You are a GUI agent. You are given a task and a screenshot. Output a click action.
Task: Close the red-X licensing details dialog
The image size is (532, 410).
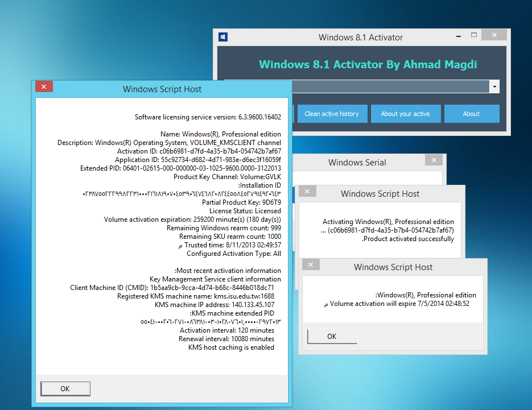pos(44,86)
